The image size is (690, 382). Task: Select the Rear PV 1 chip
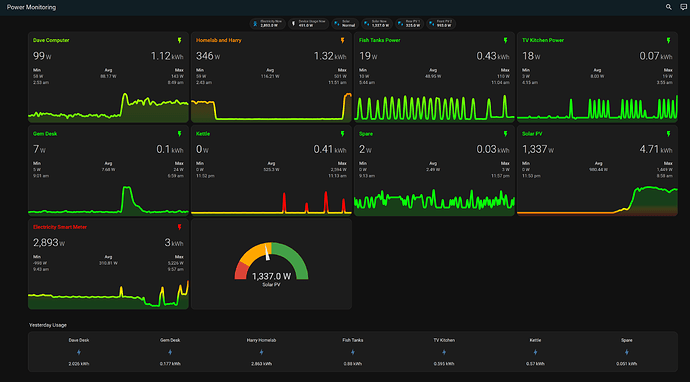point(409,24)
